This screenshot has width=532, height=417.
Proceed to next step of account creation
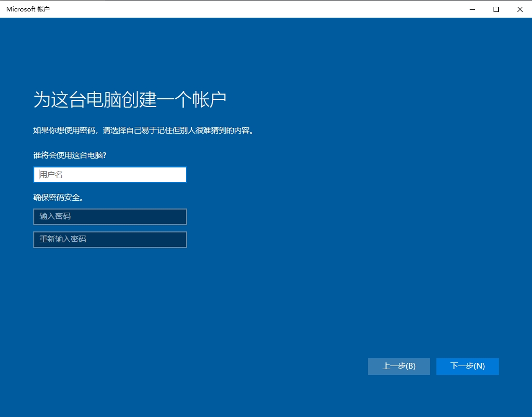(x=467, y=366)
